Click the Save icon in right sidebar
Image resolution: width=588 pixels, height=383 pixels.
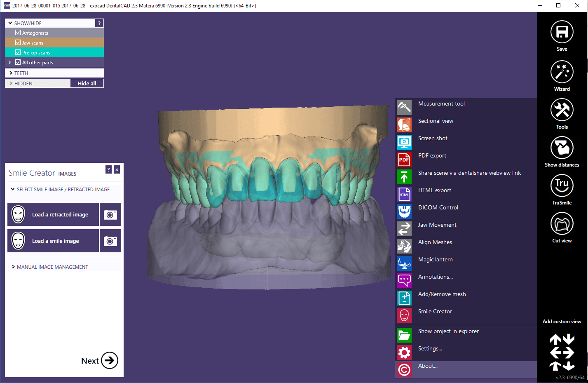(x=562, y=32)
